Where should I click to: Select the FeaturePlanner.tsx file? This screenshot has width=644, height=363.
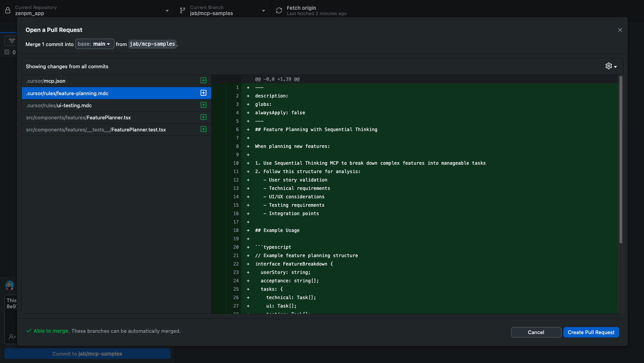[x=116, y=118]
